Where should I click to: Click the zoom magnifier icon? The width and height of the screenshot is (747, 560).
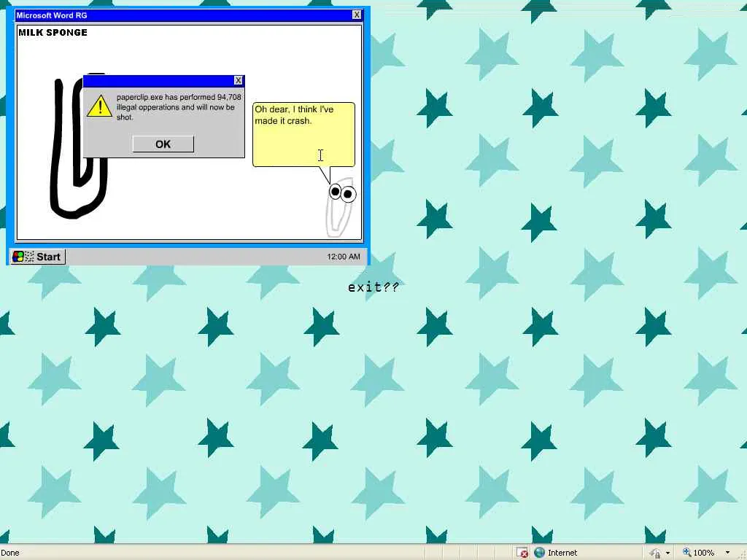click(687, 552)
